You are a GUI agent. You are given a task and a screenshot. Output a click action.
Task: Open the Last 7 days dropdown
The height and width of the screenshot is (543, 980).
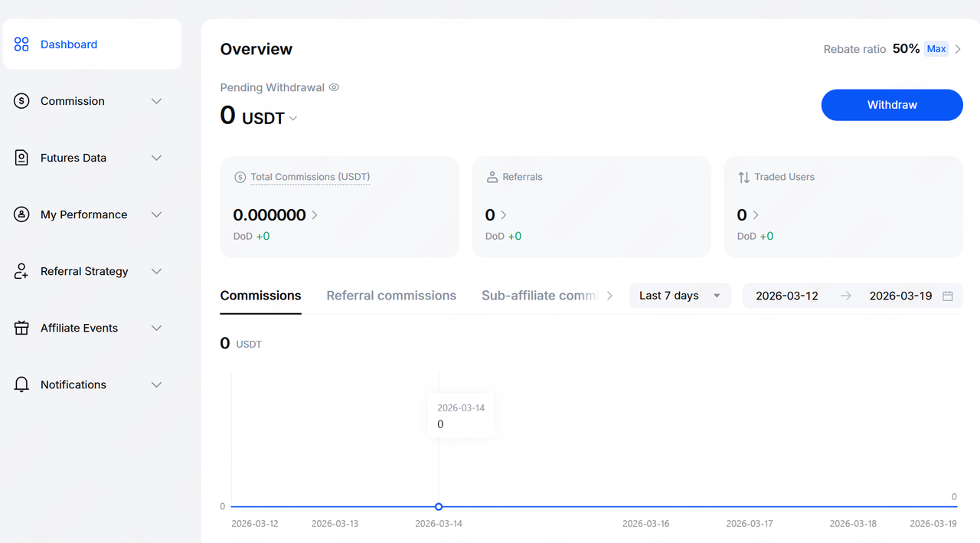pyautogui.click(x=680, y=296)
